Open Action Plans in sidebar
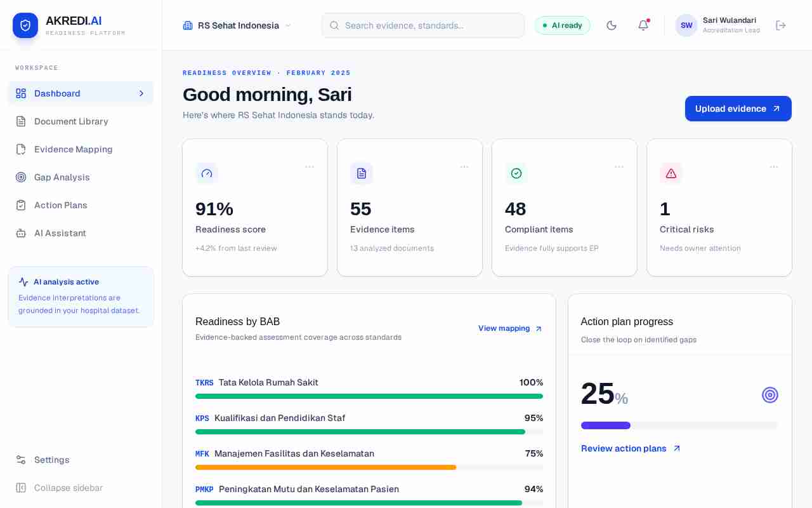812x508 pixels. point(81,205)
